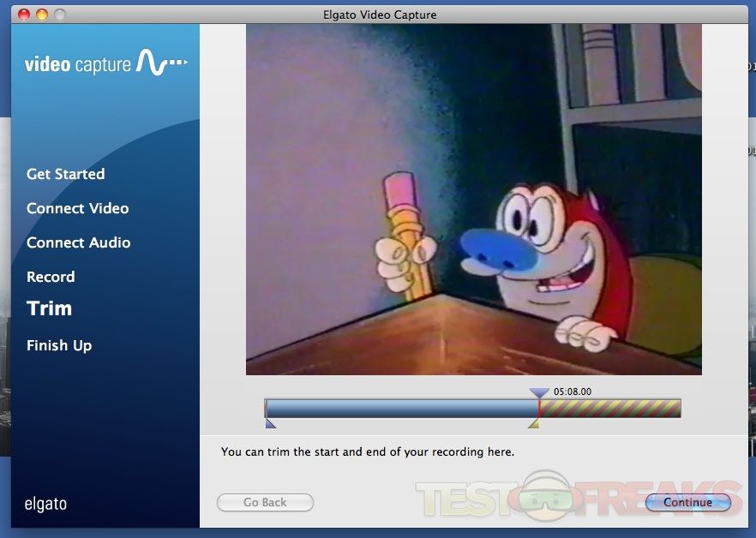
Task: Switch to the Connect Audio step
Action: (x=78, y=242)
